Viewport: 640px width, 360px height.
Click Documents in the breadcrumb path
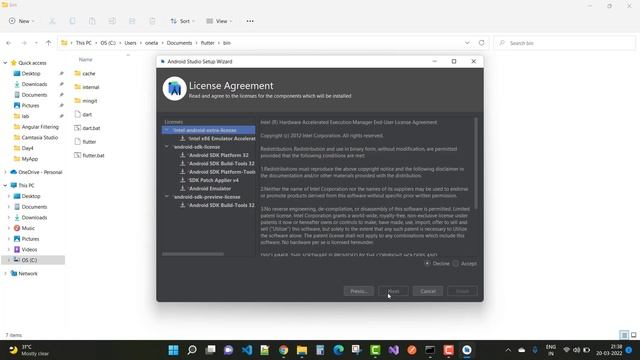pyautogui.click(x=179, y=43)
